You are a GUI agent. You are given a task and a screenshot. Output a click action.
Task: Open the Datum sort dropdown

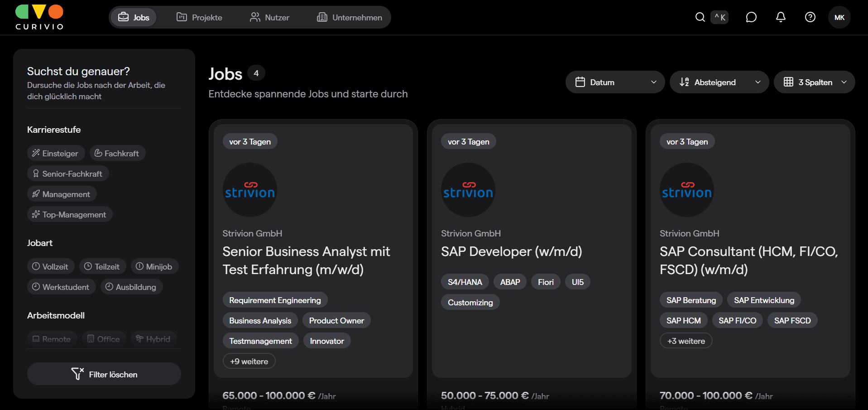pos(615,82)
